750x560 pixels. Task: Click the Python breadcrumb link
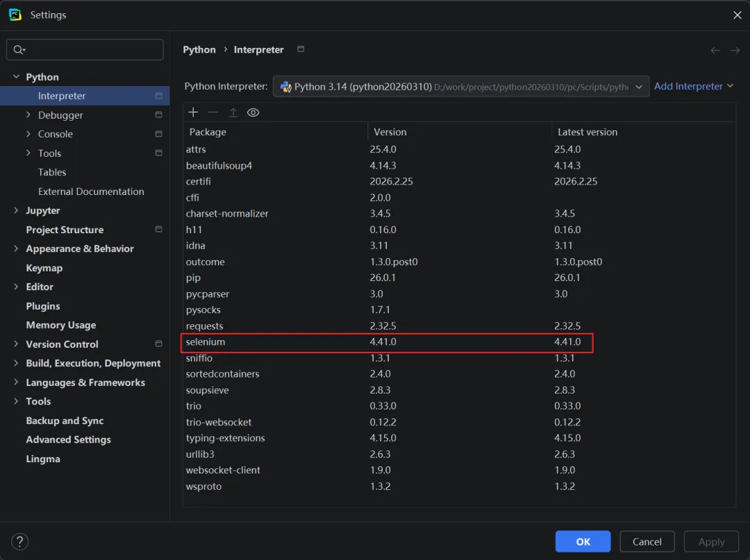[199, 50]
